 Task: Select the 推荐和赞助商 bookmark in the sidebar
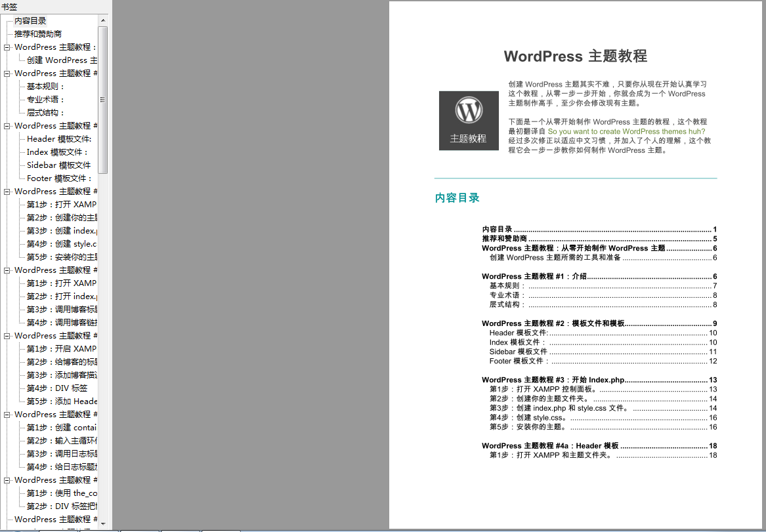(38, 33)
